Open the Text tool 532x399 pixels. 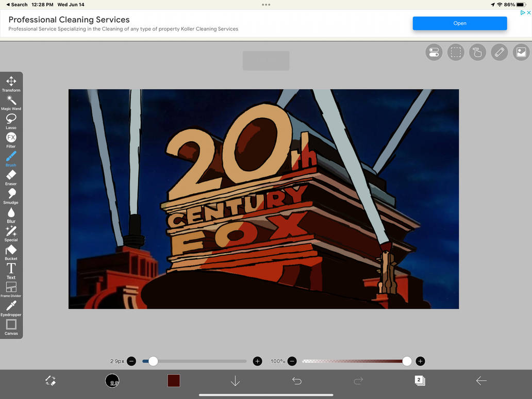click(11, 272)
